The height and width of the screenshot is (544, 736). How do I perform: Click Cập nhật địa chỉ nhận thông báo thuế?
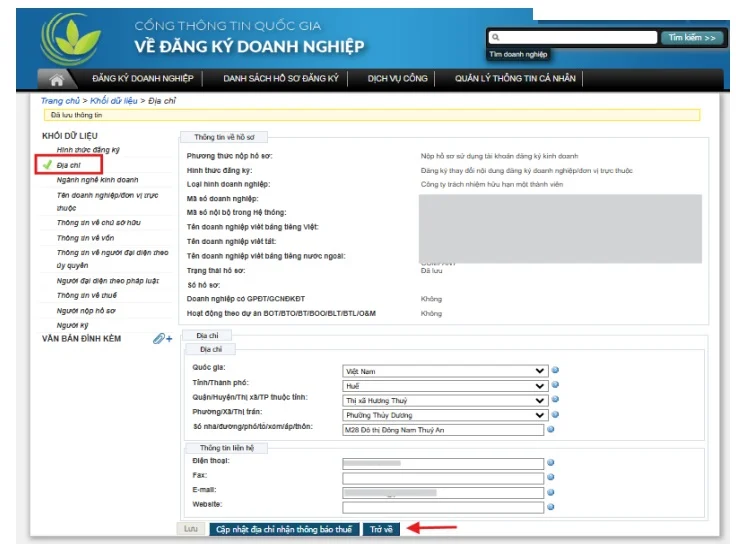(284, 529)
